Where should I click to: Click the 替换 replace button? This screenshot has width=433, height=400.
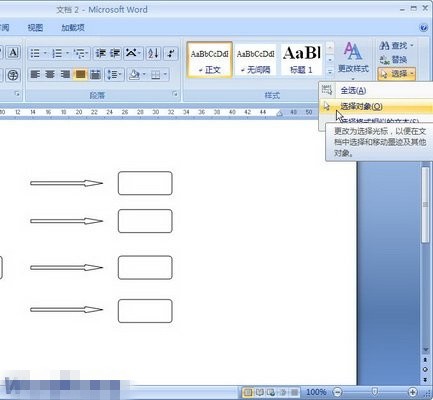coord(394,60)
